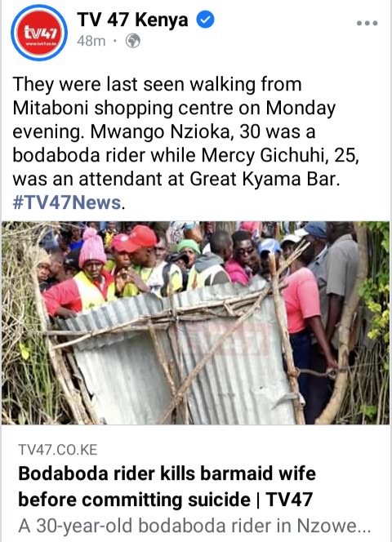This screenshot has width=392, height=542.
Task: Tap the globe public audience icon
Action: [x=133, y=41]
